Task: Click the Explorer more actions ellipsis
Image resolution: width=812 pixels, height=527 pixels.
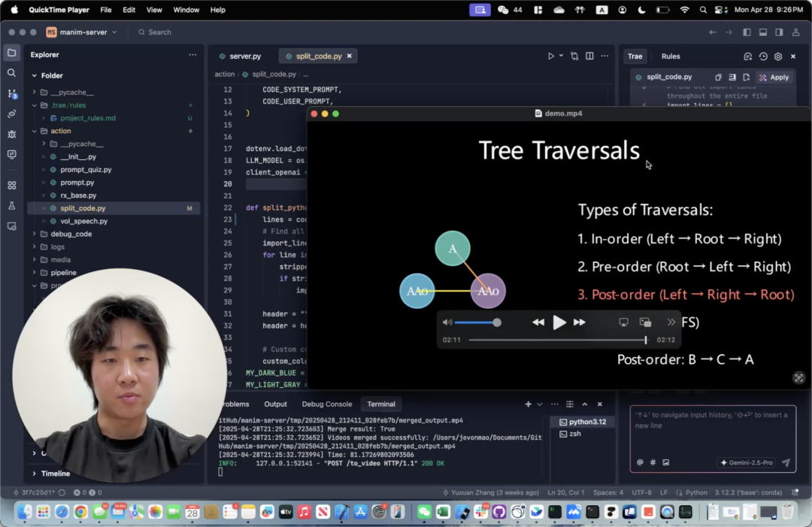Action: coord(192,55)
